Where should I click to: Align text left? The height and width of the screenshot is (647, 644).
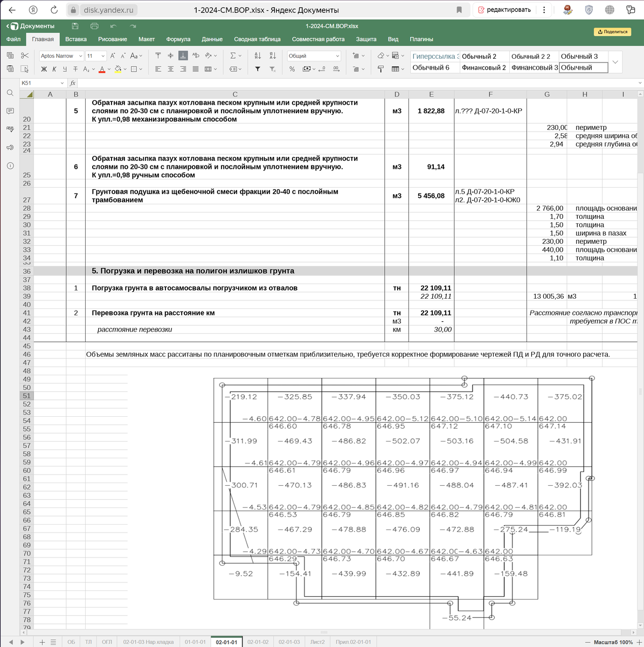[x=158, y=69]
